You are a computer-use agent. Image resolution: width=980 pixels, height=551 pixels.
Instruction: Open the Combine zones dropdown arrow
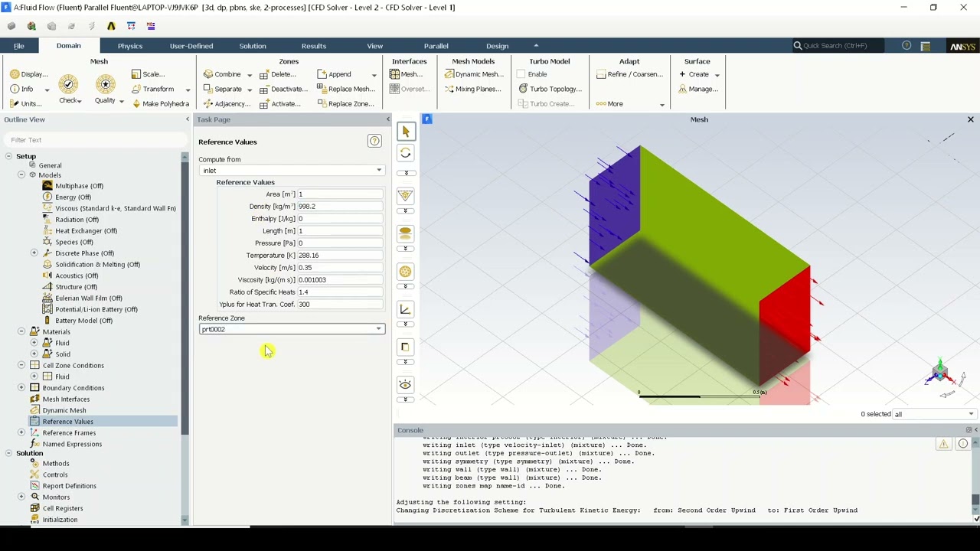point(249,75)
